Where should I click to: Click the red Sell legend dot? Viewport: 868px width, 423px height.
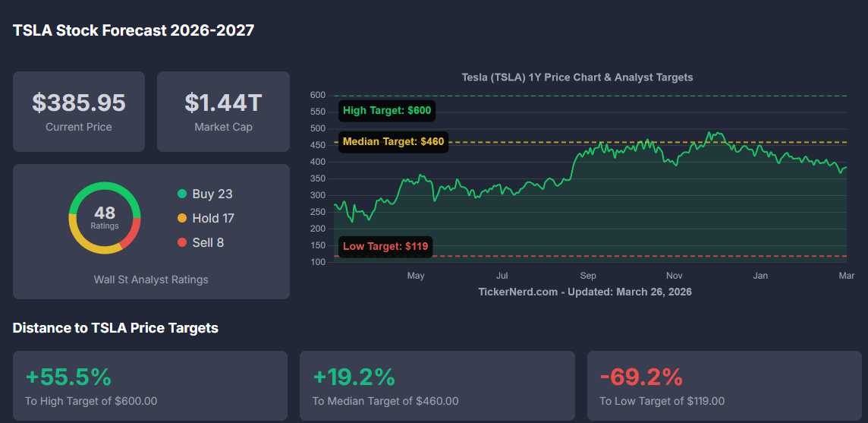182,242
